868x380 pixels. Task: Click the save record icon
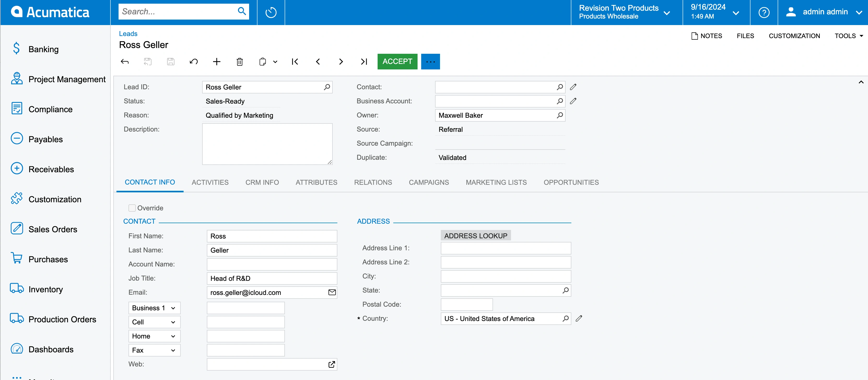click(x=171, y=61)
